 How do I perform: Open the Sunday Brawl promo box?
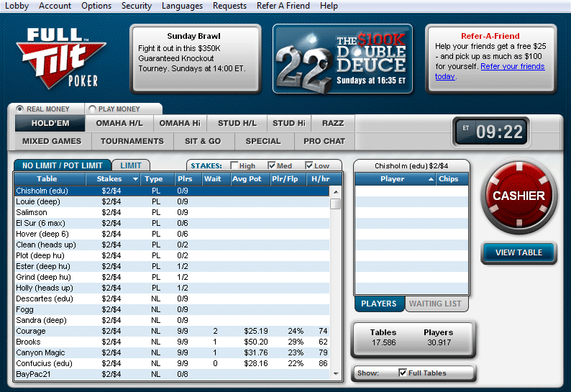(196, 59)
